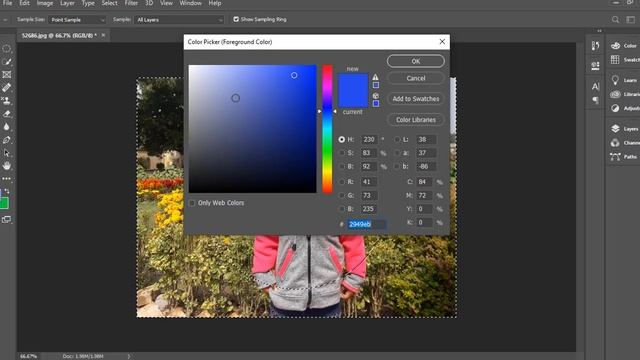Screen dimensions: 640x360
Task: Open the Layers panel icon
Action: 615,129
